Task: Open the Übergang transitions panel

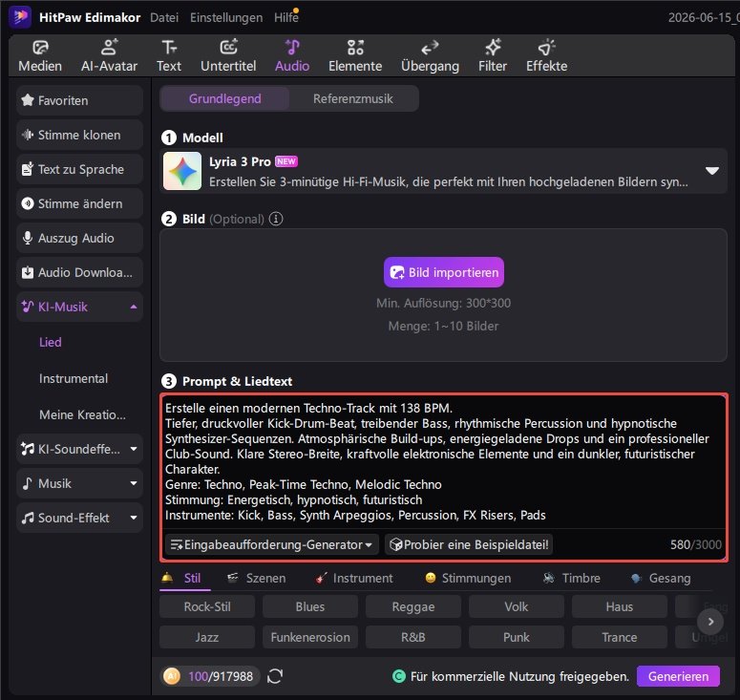Action: tap(430, 55)
